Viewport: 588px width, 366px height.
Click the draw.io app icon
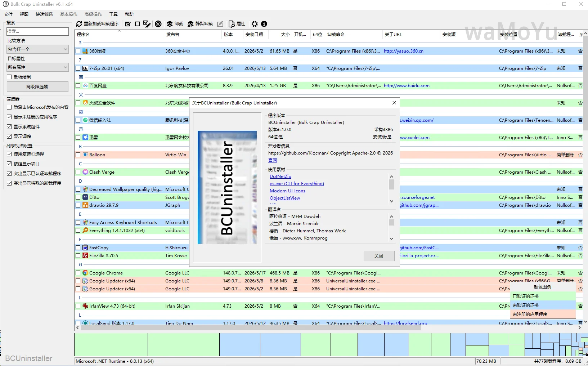[85, 205]
